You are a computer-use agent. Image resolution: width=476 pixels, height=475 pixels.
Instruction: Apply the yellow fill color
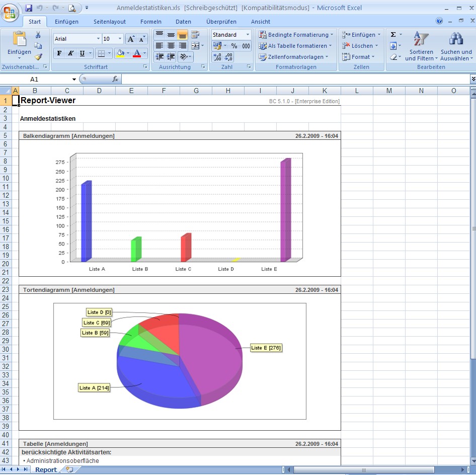pyautogui.click(x=121, y=53)
